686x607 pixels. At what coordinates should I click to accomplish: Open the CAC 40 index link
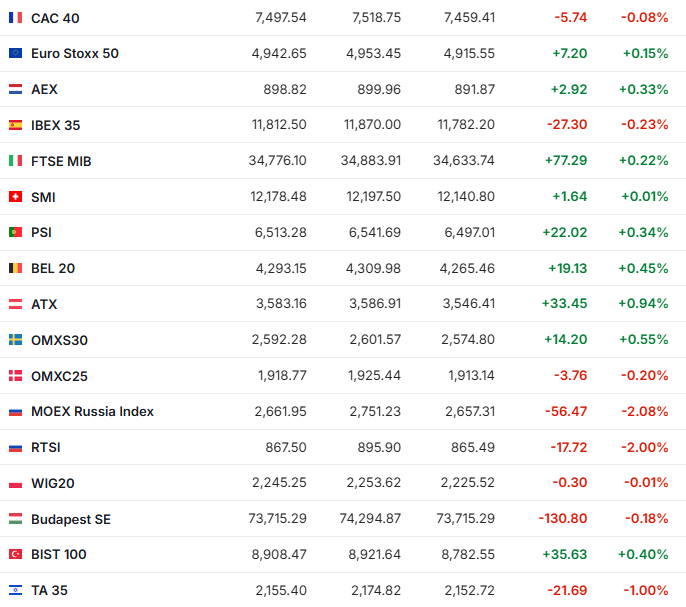pyautogui.click(x=57, y=18)
